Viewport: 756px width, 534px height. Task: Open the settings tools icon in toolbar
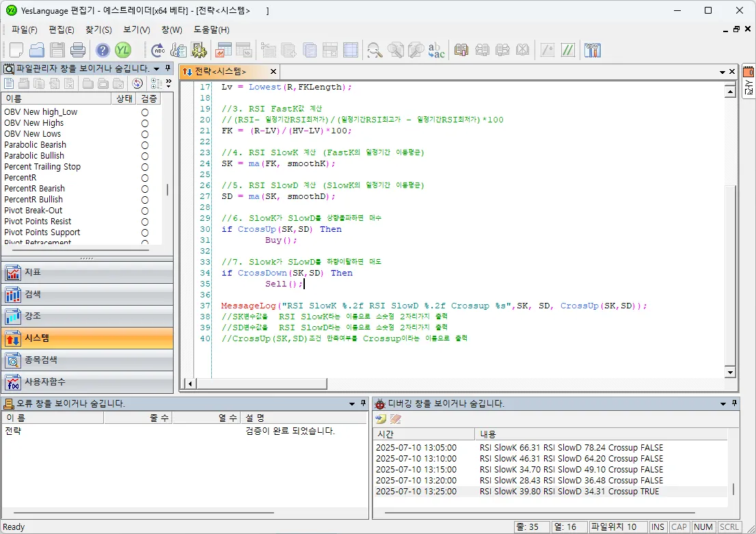tap(592, 50)
